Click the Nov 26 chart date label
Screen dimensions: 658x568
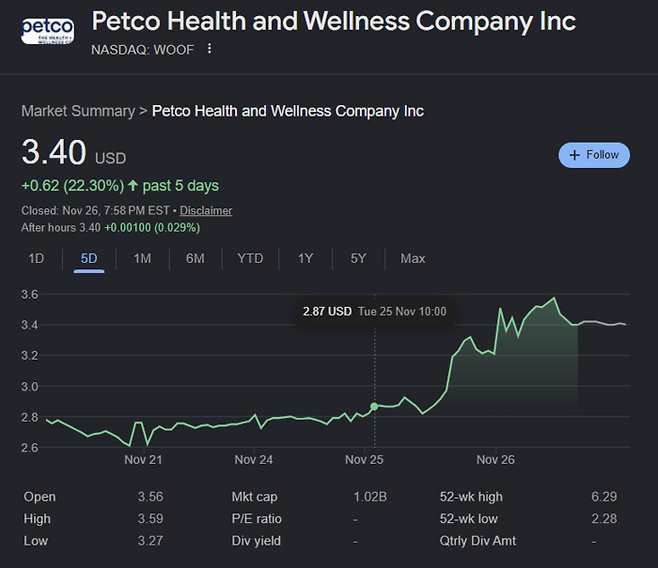point(495,460)
